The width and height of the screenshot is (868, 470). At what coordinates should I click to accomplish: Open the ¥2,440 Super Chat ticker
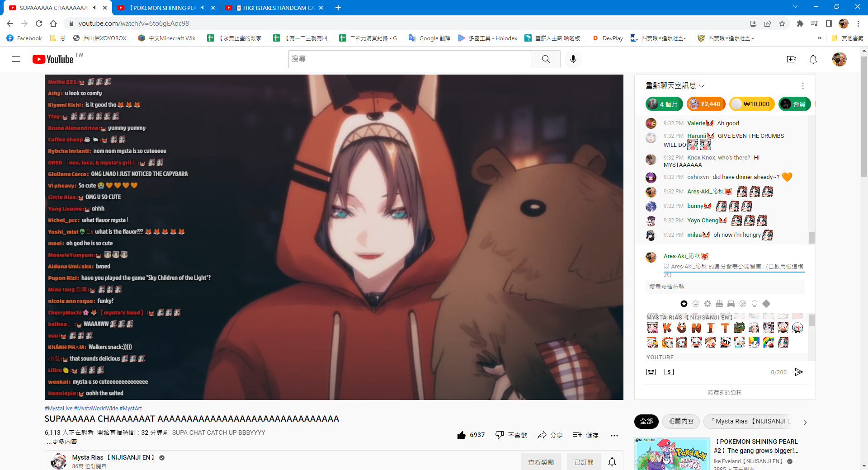(706, 104)
